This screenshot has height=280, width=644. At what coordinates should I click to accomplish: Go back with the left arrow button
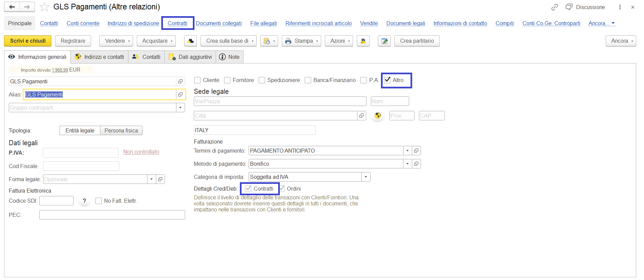click(12, 7)
